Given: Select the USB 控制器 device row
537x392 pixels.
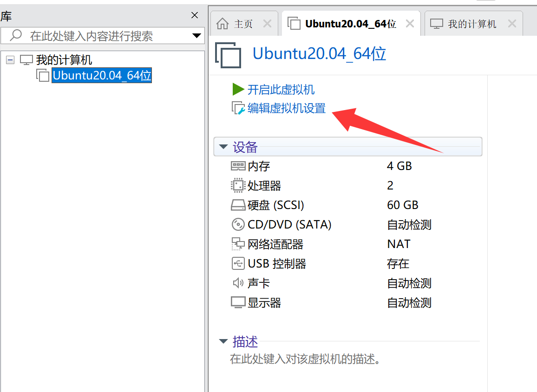Looking at the screenshot, I should click(x=347, y=264).
